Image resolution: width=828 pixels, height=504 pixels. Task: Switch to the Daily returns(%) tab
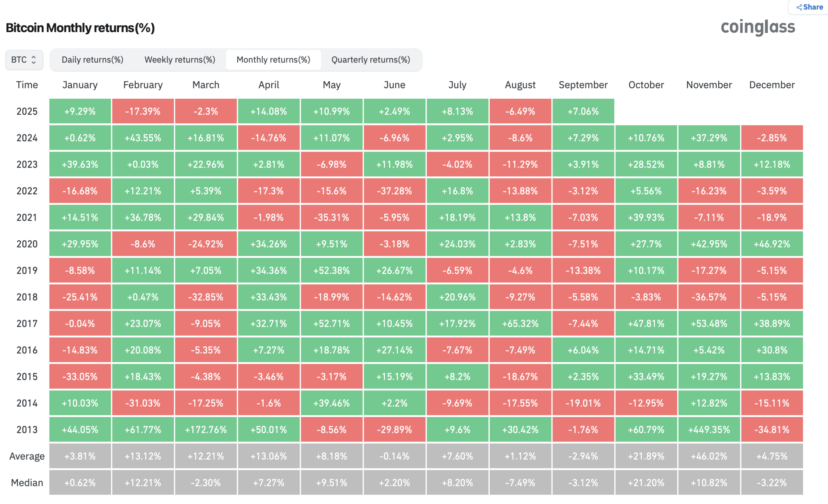pyautogui.click(x=93, y=60)
